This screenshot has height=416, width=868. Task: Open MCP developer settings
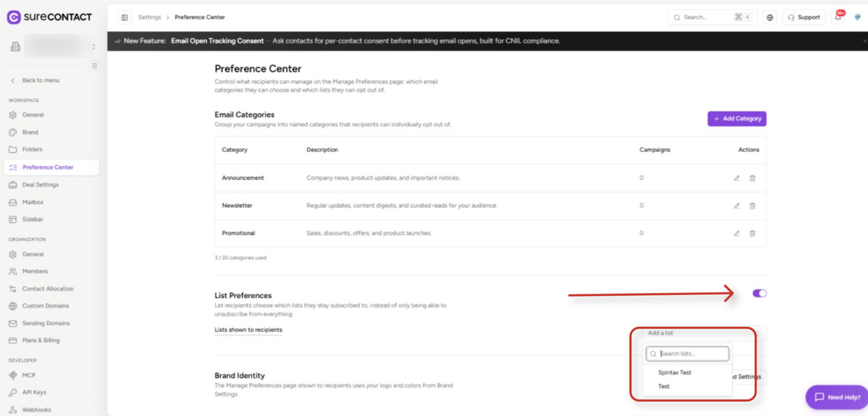click(29, 375)
